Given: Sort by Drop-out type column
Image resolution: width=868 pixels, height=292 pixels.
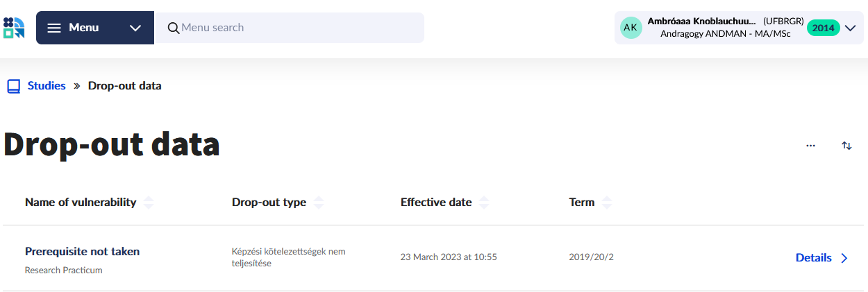Looking at the screenshot, I should click(x=319, y=203).
